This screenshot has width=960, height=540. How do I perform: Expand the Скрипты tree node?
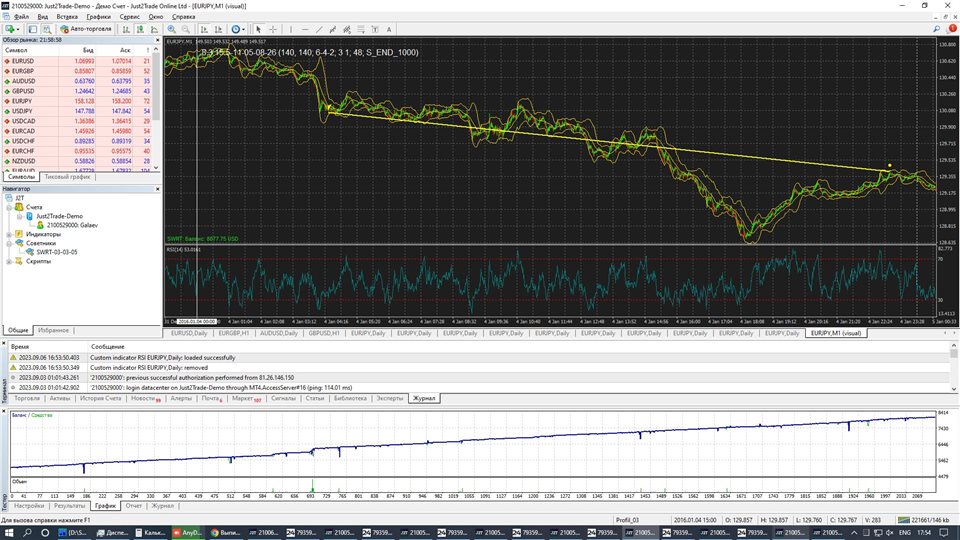(x=8, y=261)
